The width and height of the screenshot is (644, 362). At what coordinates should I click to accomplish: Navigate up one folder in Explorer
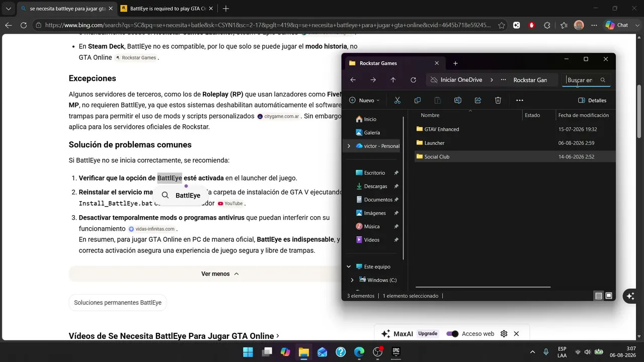click(x=393, y=80)
